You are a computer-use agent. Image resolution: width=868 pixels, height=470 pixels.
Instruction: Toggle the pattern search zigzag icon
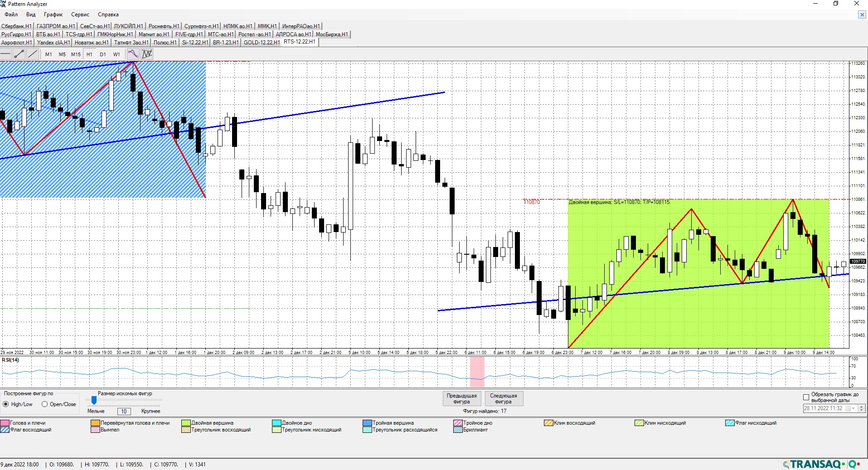pyautogui.click(x=147, y=54)
